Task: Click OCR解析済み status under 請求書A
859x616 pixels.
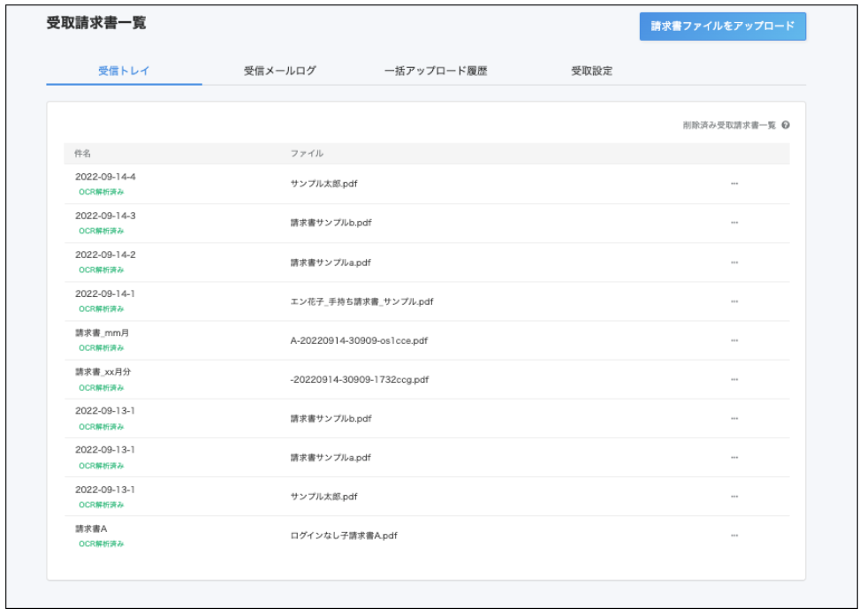Action: [102, 544]
